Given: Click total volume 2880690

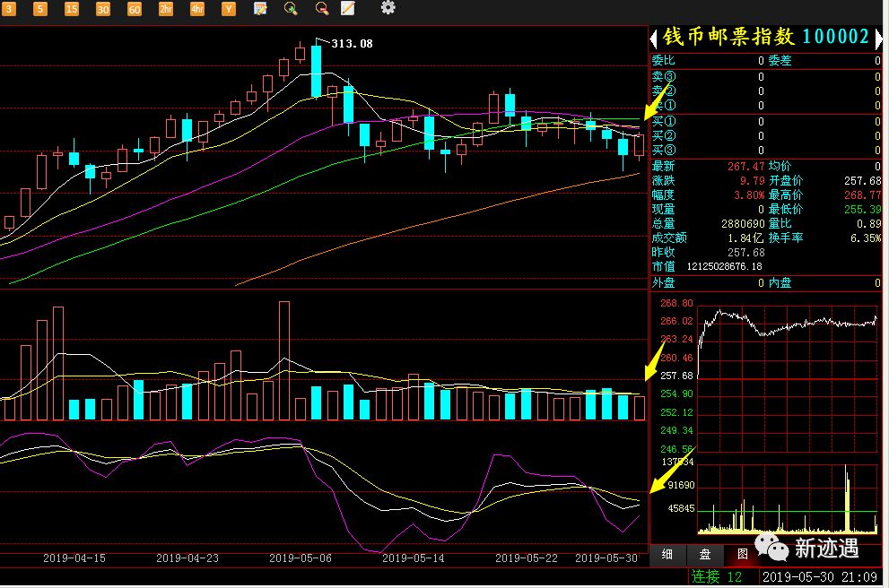Looking at the screenshot, I should pyautogui.click(x=743, y=224).
